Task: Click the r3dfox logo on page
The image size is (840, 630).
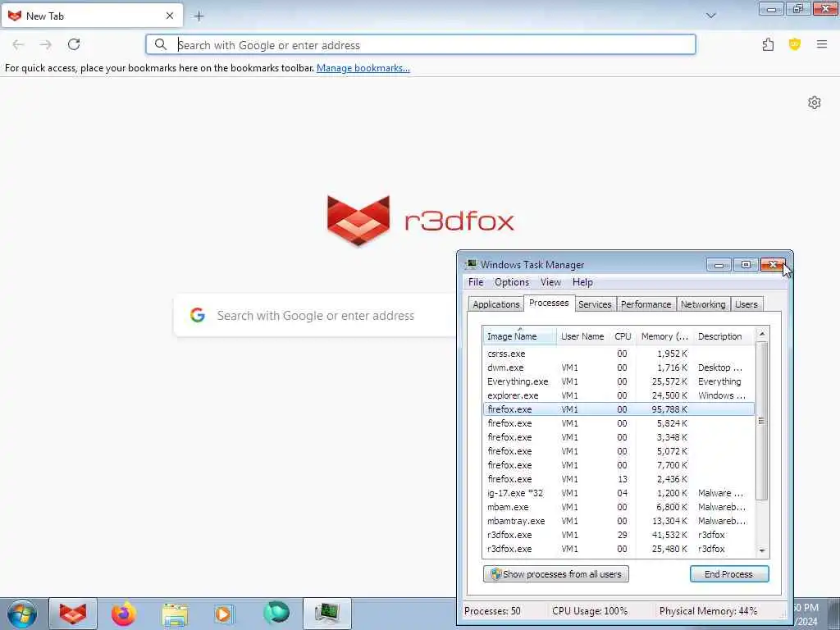Action: pyautogui.click(x=421, y=220)
